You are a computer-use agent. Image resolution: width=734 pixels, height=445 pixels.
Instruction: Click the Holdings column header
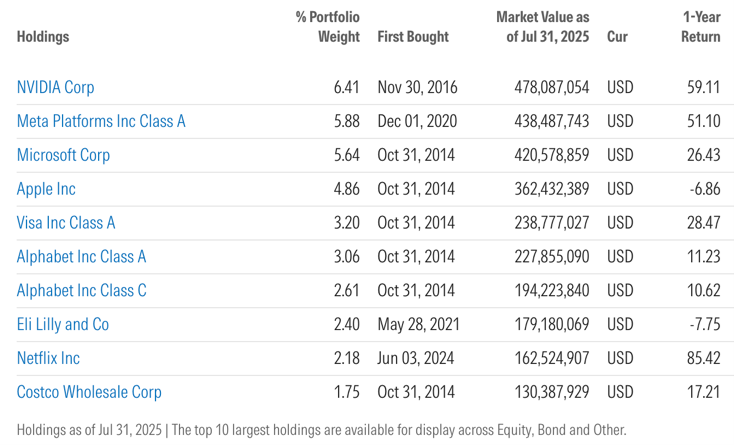[x=43, y=36]
